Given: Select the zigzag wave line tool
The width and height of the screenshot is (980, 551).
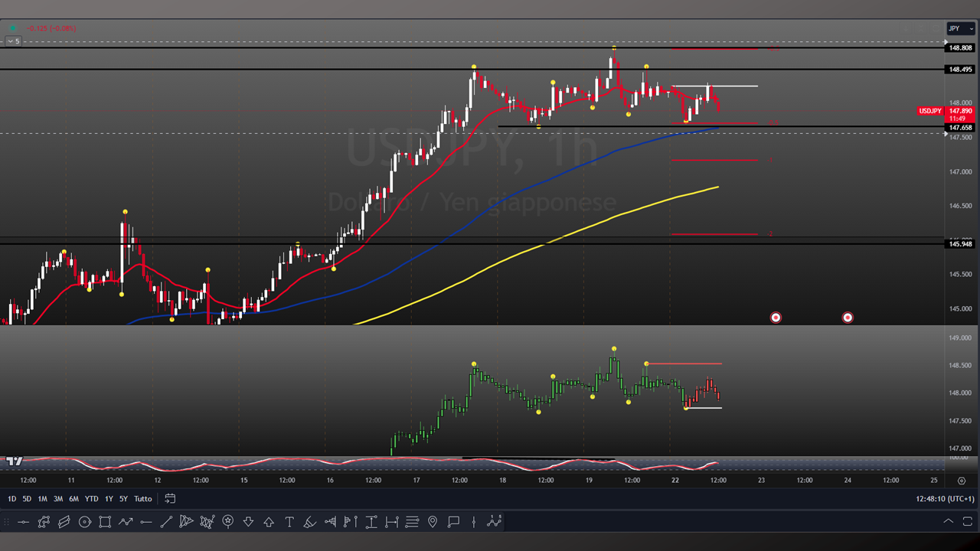Looking at the screenshot, I should tap(126, 522).
